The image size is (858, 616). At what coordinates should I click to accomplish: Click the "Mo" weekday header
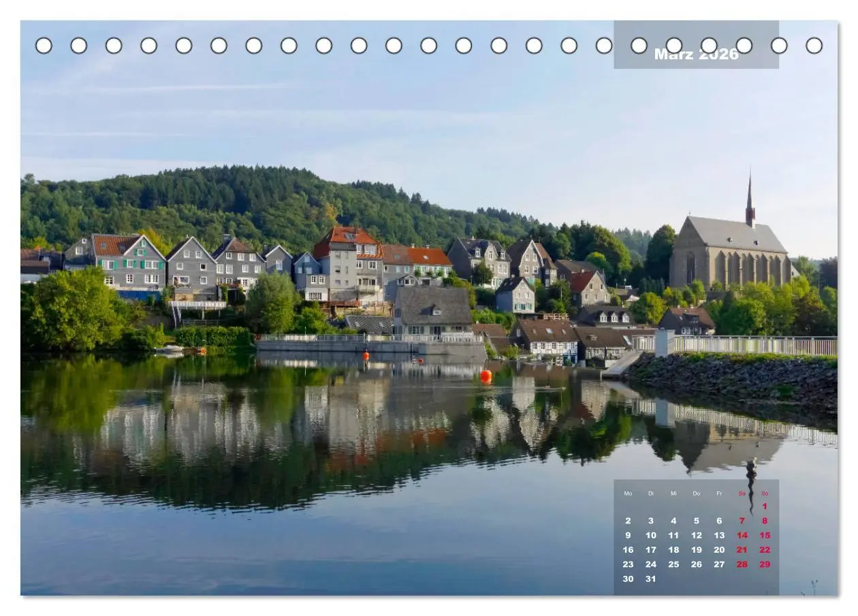pyautogui.click(x=628, y=493)
